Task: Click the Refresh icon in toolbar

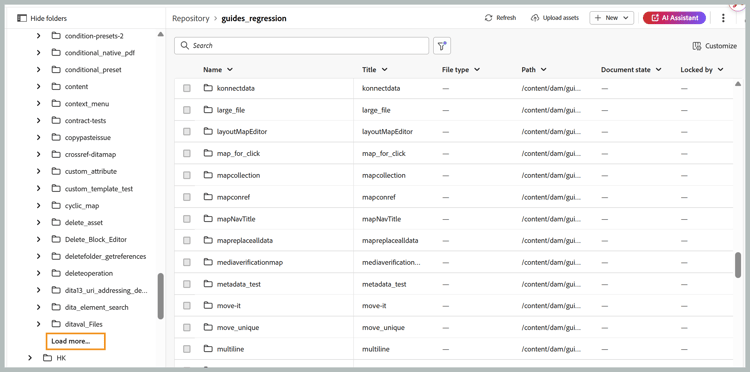Action: click(x=488, y=18)
